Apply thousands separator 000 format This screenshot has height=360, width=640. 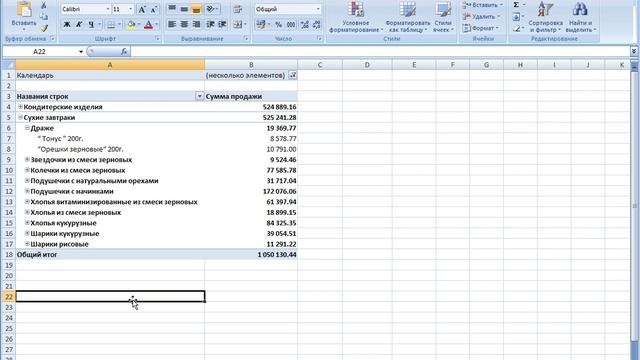(x=291, y=24)
